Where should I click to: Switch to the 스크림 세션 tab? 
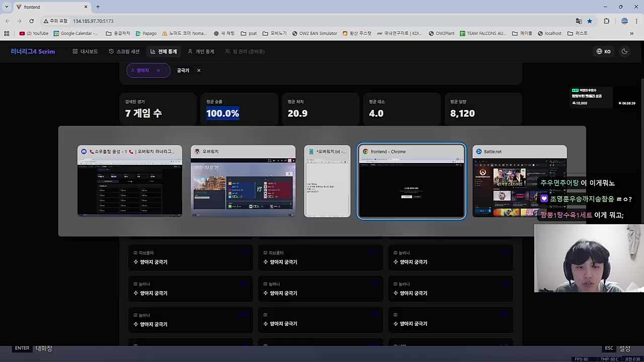click(124, 51)
